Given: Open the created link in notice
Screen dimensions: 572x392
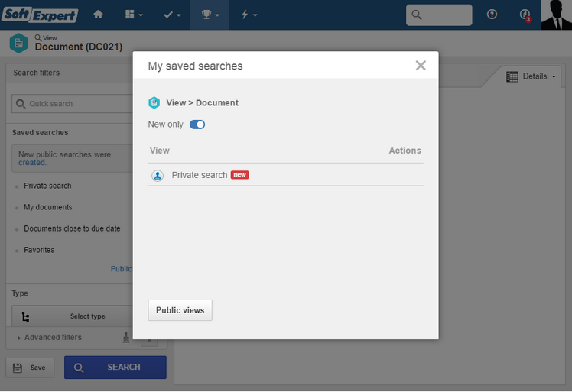Looking at the screenshot, I should click(32, 163).
